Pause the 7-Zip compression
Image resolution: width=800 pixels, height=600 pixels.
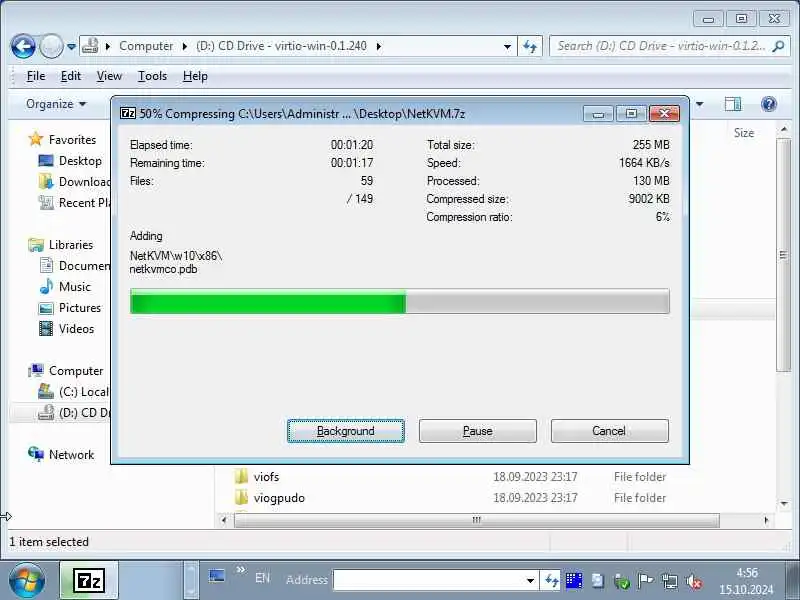tap(478, 431)
